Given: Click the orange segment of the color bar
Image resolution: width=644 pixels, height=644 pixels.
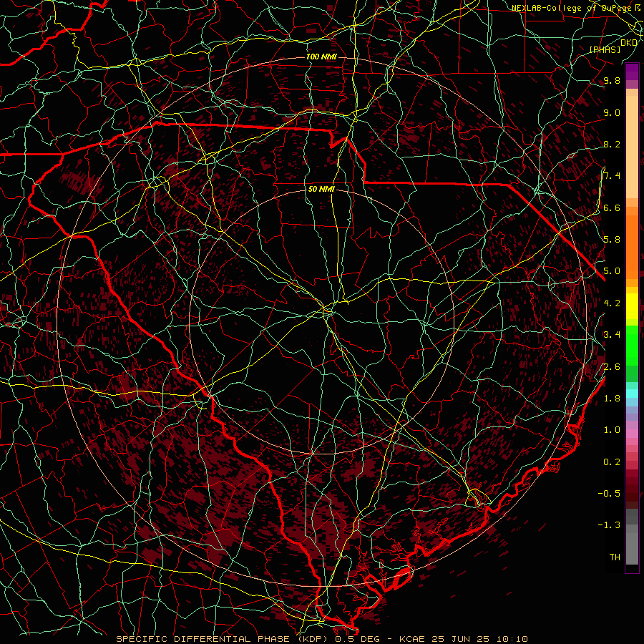Looking at the screenshot, I should [632, 248].
